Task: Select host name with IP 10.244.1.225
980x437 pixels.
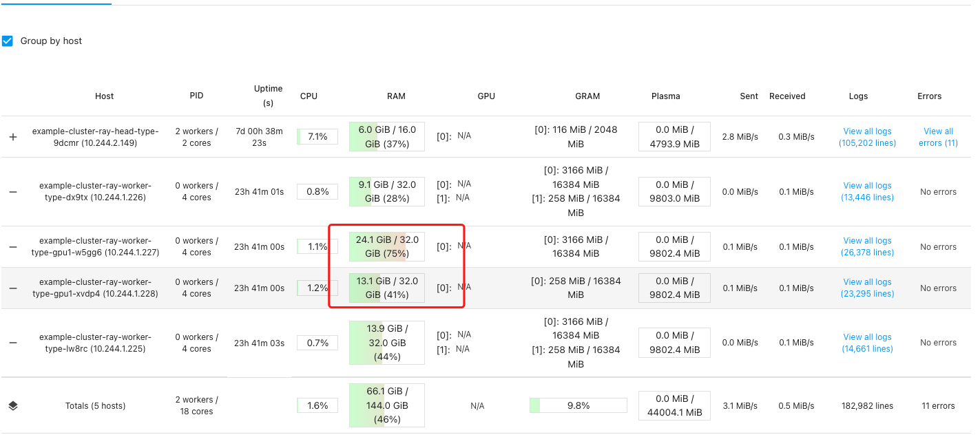Action: point(95,343)
